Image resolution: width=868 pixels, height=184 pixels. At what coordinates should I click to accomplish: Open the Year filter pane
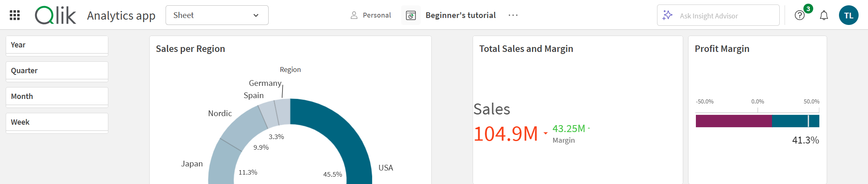pos(57,45)
